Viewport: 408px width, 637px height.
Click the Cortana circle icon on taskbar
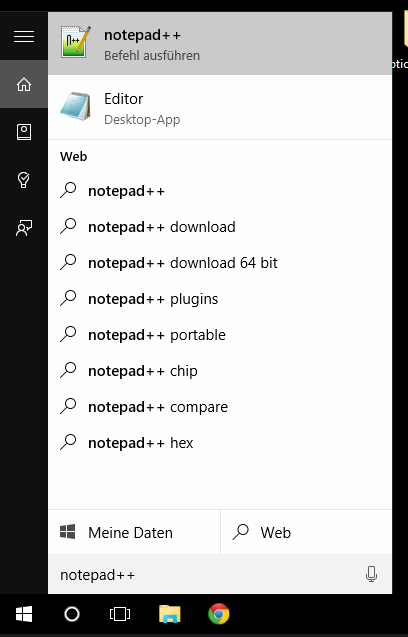[x=72, y=614]
